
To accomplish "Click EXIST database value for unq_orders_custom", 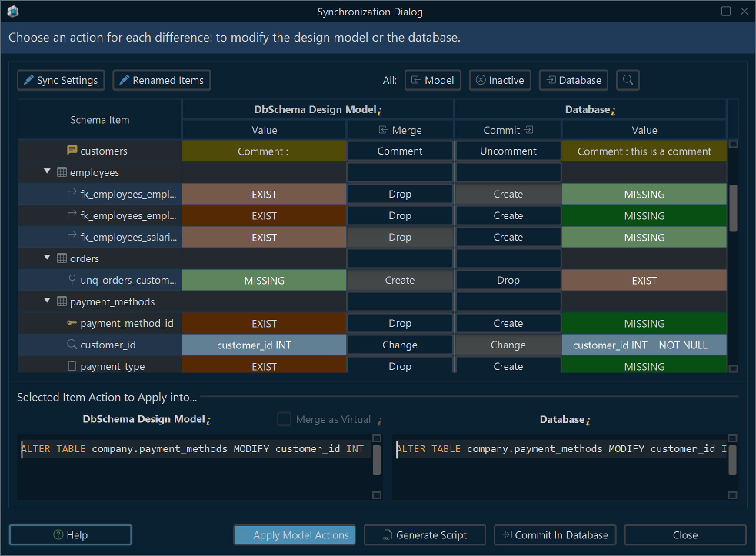I will pyautogui.click(x=644, y=280).
